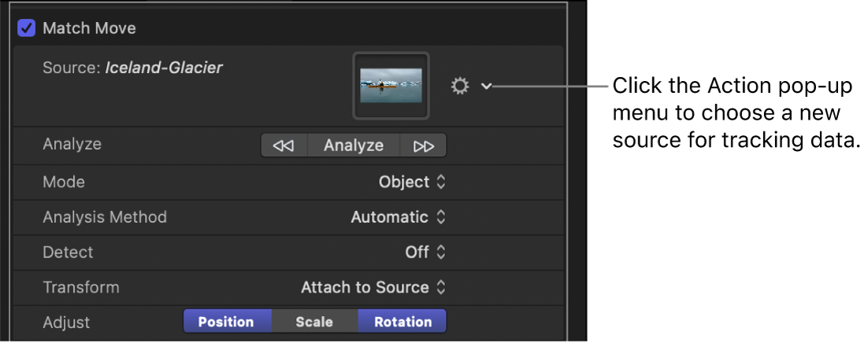This screenshot has width=868, height=343.
Task: Open the Detect Off pop-up menu
Action: 425,253
